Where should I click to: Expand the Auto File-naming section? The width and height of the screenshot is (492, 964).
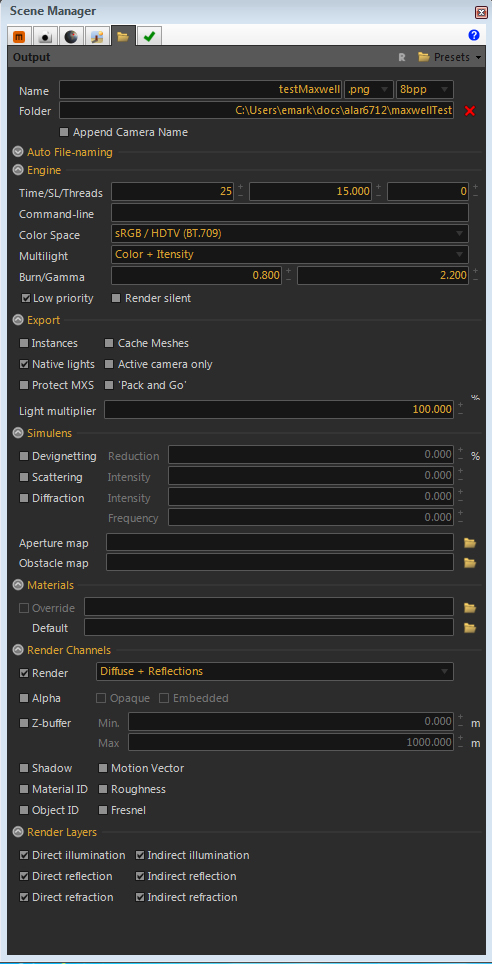point(18,152)
